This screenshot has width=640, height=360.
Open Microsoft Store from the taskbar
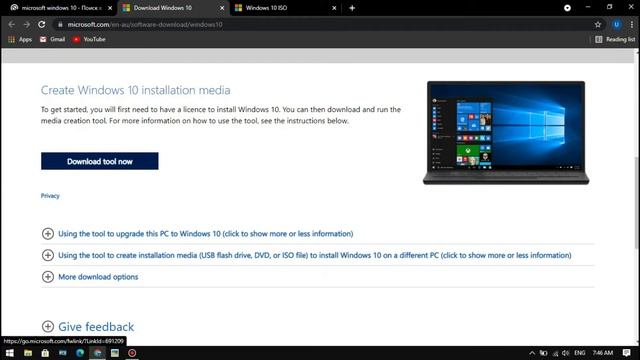(x=45, y=353)
